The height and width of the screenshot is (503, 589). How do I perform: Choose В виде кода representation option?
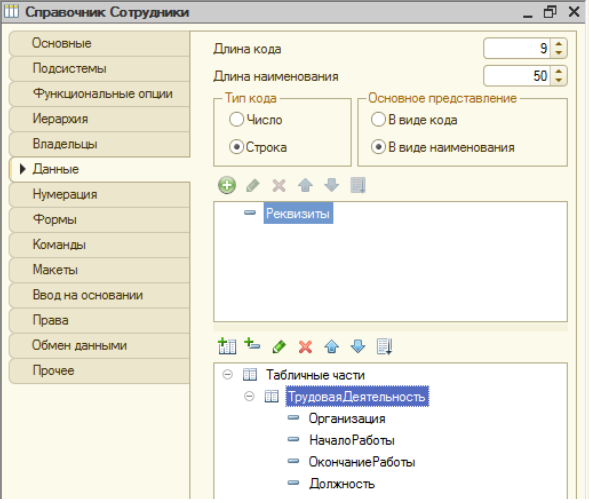pos(378,119)
